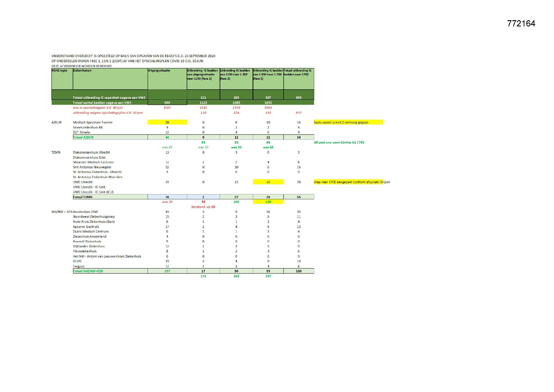
Task: Select the ROAZ regio header cell
Action: click(59, 70)
